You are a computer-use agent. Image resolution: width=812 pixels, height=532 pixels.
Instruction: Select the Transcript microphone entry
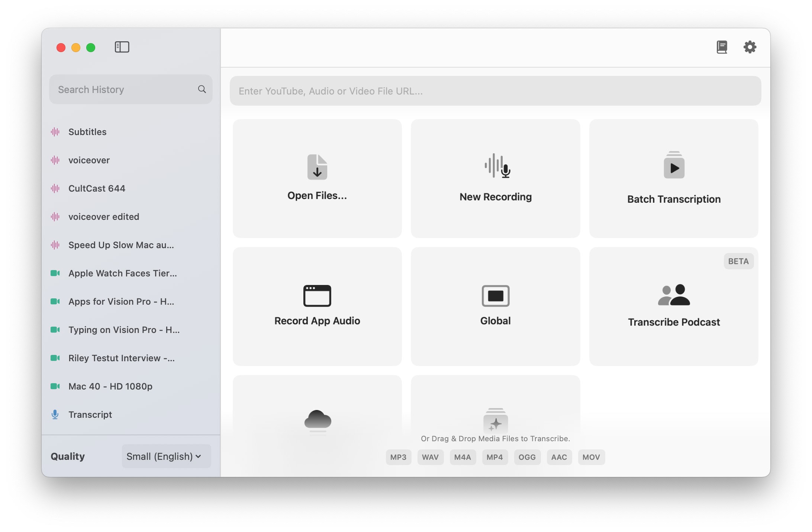[90, 414]
